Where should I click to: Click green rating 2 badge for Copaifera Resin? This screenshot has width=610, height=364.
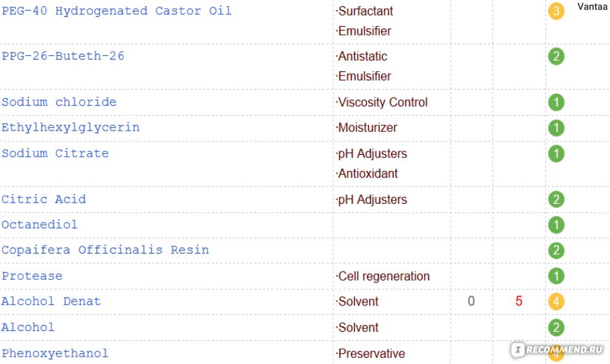click(556, 250)
